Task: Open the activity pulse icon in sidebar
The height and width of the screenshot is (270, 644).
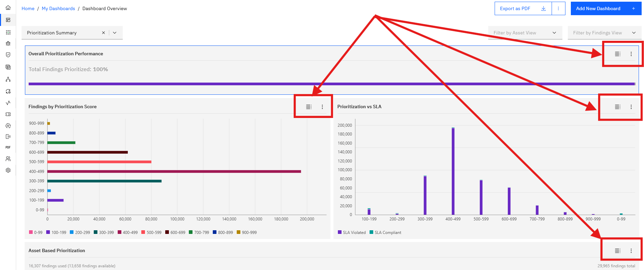Action: [8, 103]
